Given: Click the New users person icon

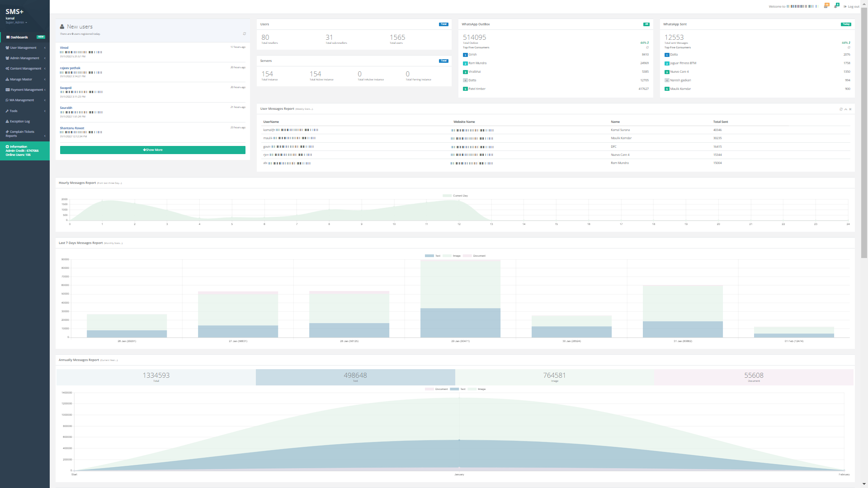Looking at the screenshot, I should (x=62, y=27).
